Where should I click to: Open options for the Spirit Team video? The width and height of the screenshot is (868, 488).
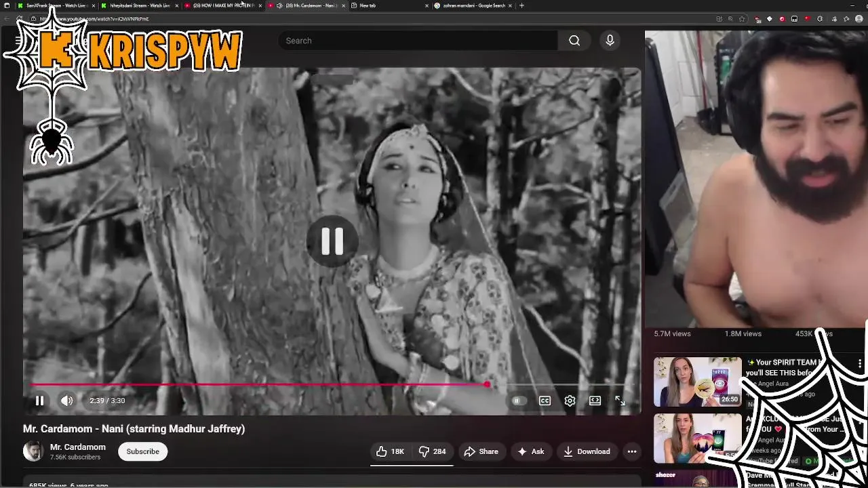point(860,365)
